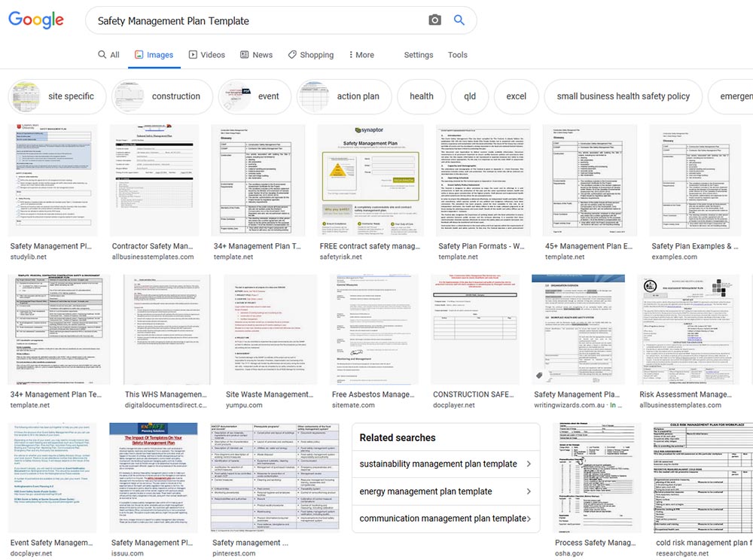This screenshot has height=560, width=753.
Task: Open the Videos search tab
Action: (207, 55)
